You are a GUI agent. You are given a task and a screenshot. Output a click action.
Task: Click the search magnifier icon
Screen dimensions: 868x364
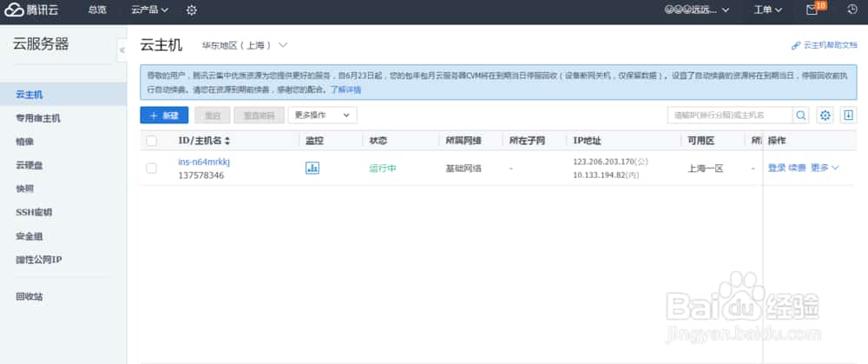coord(801,115)
